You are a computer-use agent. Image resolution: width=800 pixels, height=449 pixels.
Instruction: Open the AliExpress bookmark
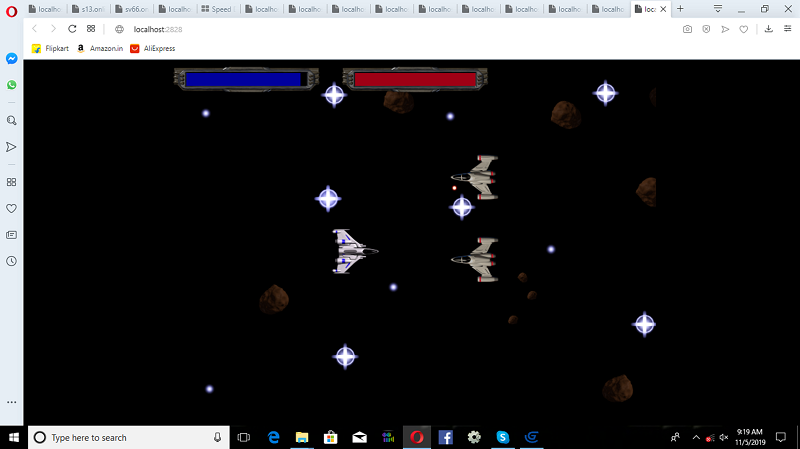153,48
